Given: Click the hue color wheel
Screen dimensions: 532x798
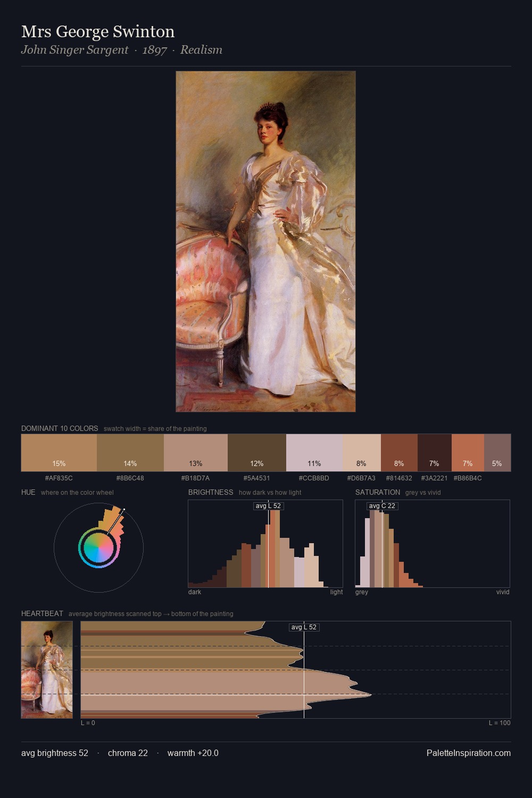Looking at the screenshot, I should pyautogui.click(x=98, y=547).
